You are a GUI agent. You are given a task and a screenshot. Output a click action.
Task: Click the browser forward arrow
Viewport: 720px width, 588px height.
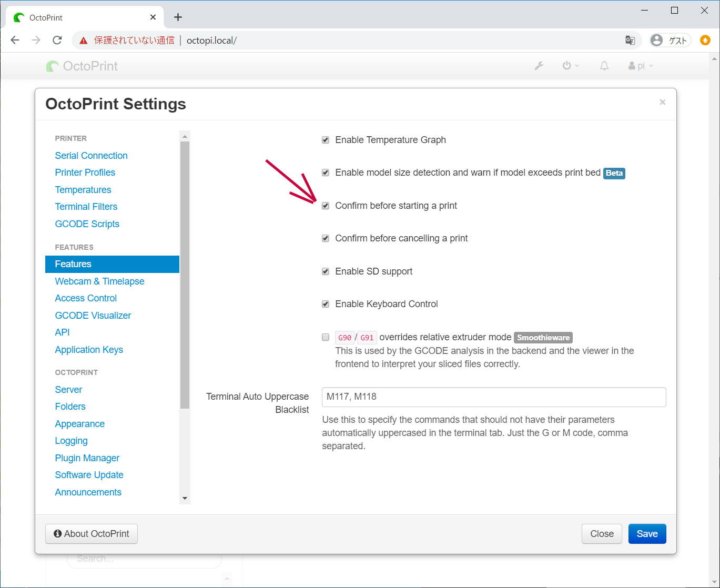[36, 40]
